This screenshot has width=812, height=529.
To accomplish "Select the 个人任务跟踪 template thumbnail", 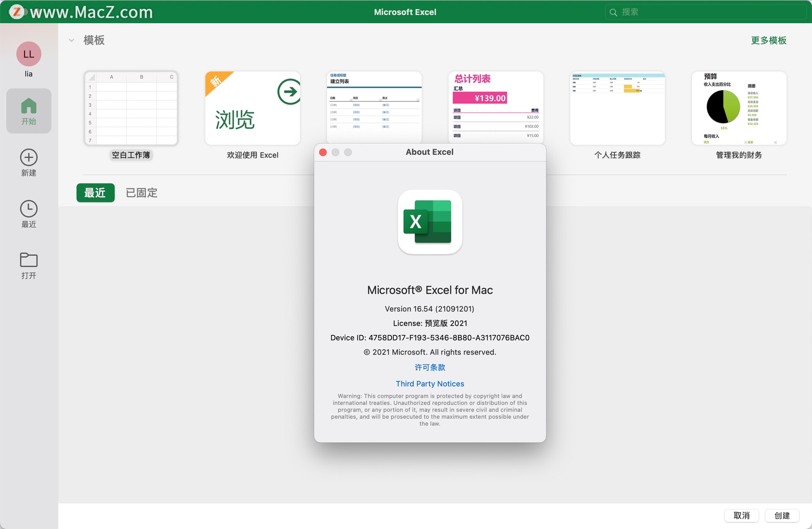I will pyautogui.click(x=617, y=108).
